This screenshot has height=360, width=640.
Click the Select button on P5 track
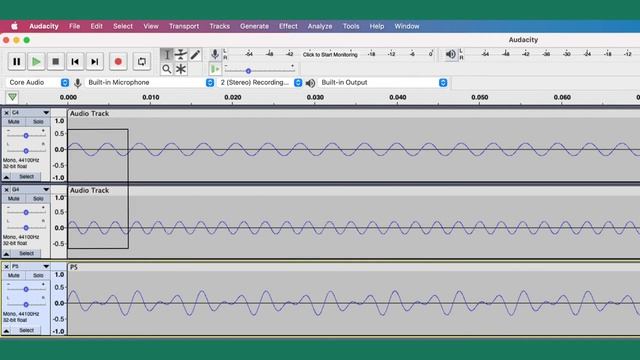pyautogui.click(x=26, y=330)
